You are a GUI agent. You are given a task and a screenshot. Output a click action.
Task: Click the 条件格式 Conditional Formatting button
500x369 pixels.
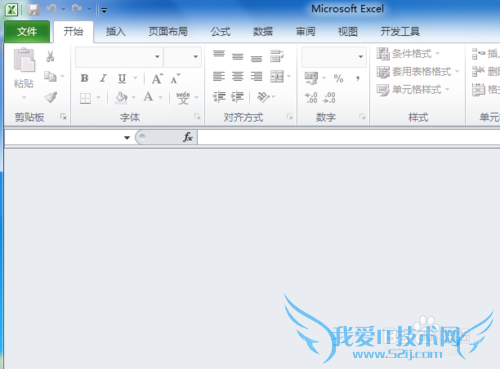tap(408, 53)
